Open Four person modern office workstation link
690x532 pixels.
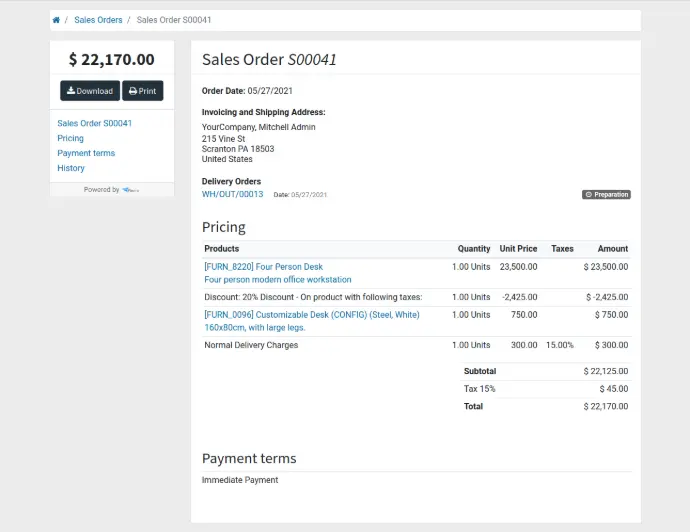coord(278,279)
